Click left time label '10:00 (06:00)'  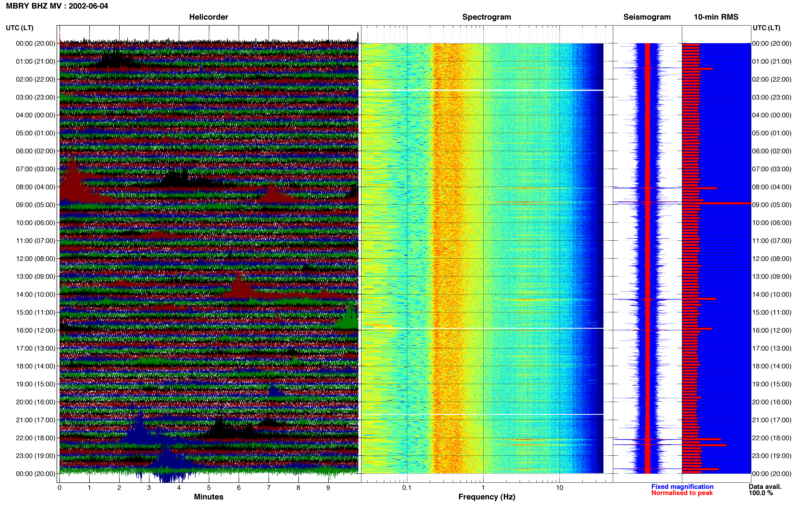36,223
